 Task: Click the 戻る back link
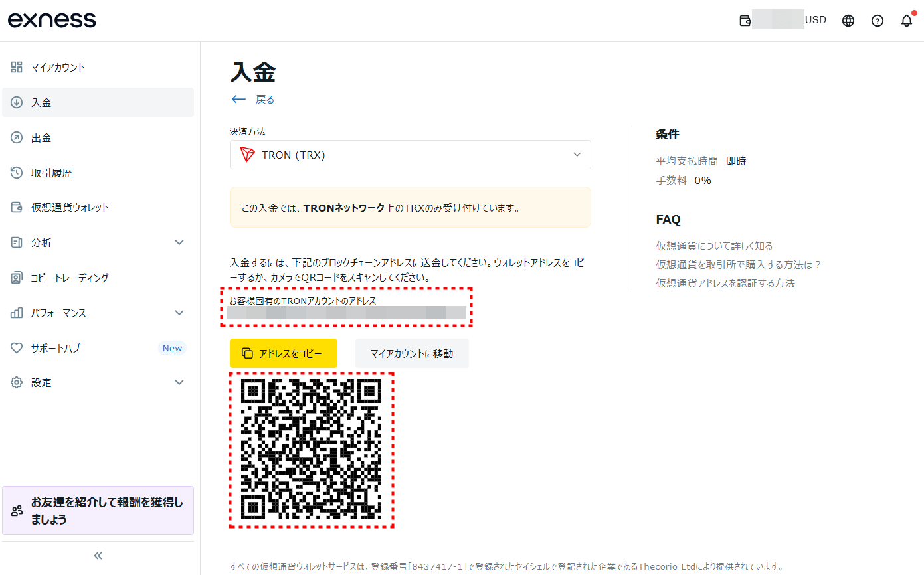[265, 99]
